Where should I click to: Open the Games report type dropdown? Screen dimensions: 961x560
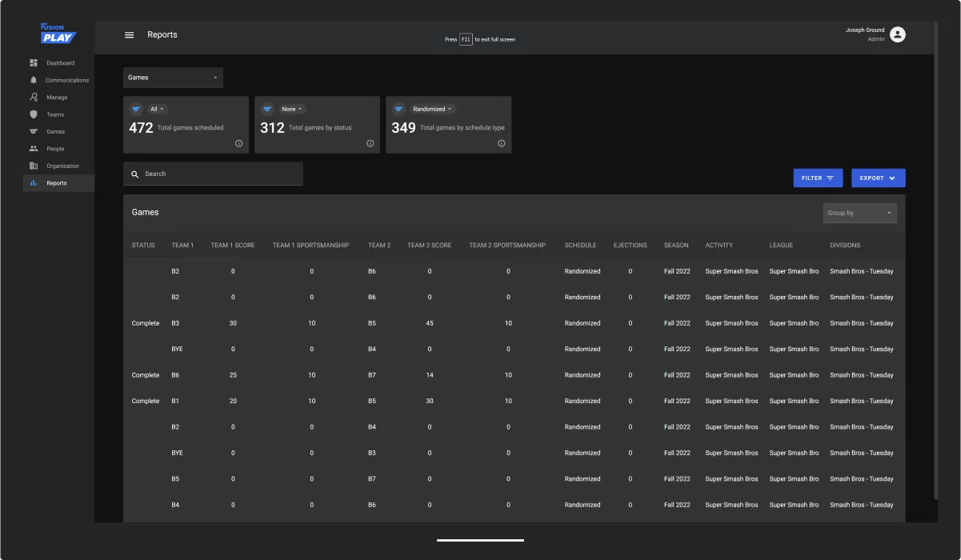click(x=173, y=78)
